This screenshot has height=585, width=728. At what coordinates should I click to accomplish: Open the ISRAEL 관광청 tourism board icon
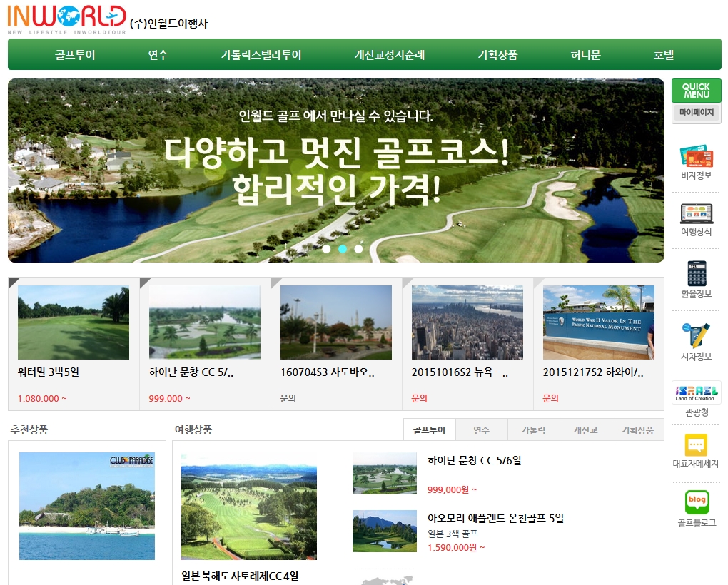pos(696,395)
